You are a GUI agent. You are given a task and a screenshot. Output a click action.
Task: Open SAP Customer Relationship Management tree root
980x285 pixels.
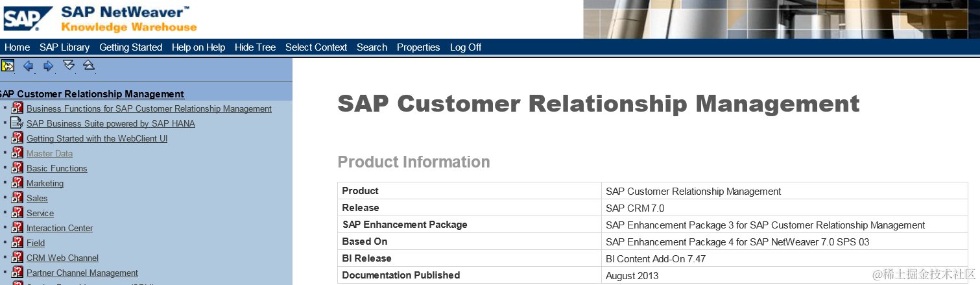91,94
